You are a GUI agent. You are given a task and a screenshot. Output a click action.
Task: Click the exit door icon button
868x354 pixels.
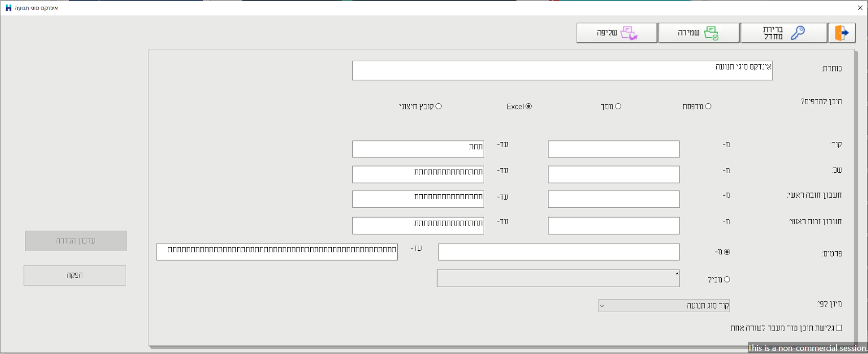click(x=842, y=33)
